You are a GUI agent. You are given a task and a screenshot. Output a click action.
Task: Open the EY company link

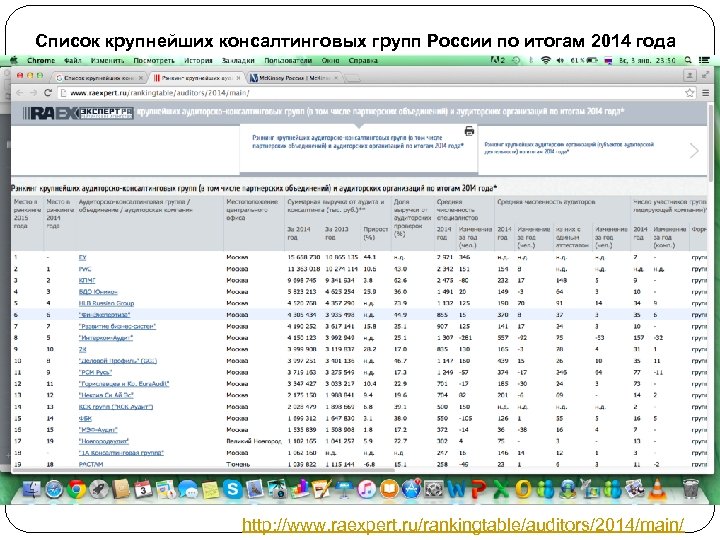coord(83,258)
